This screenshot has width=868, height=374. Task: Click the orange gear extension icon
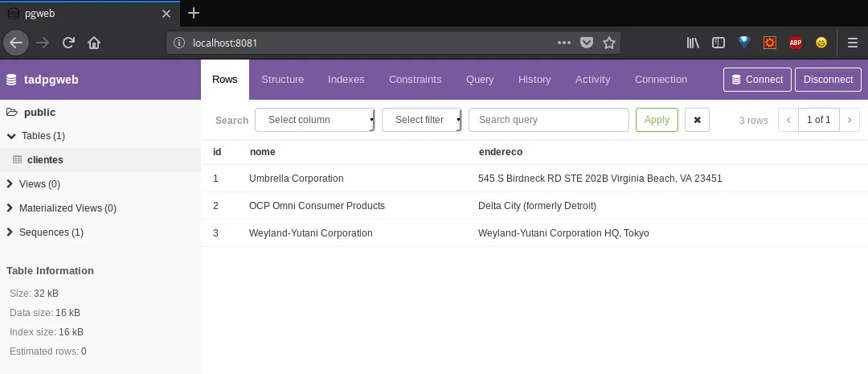(x=769, y=43)
